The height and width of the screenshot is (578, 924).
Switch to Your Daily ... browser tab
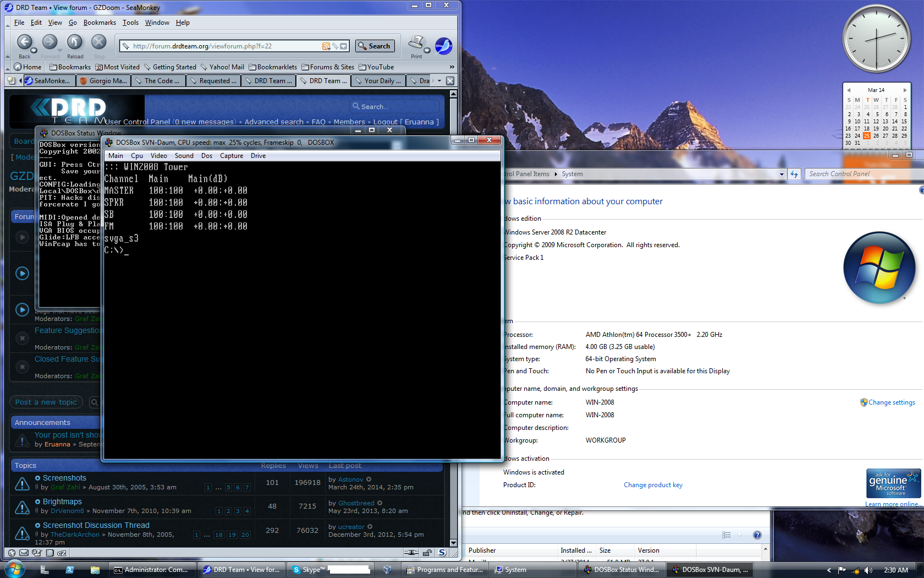[x=378, y=80]
